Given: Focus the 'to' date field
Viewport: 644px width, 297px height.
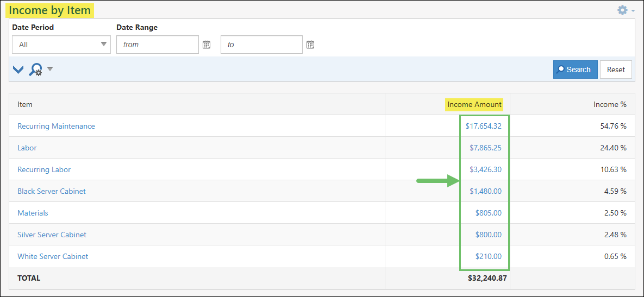Looking at the screenshot, I should tap(261, 45).
